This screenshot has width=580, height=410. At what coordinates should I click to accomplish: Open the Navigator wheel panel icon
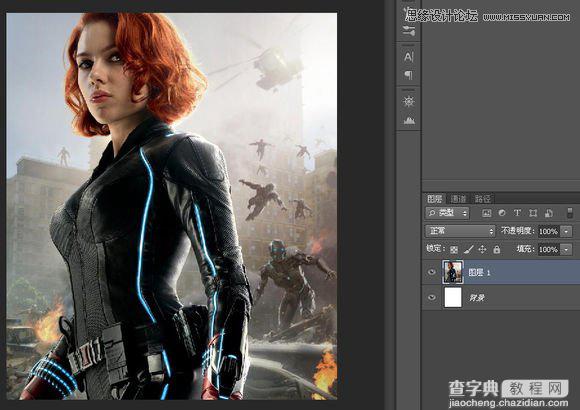408,101
